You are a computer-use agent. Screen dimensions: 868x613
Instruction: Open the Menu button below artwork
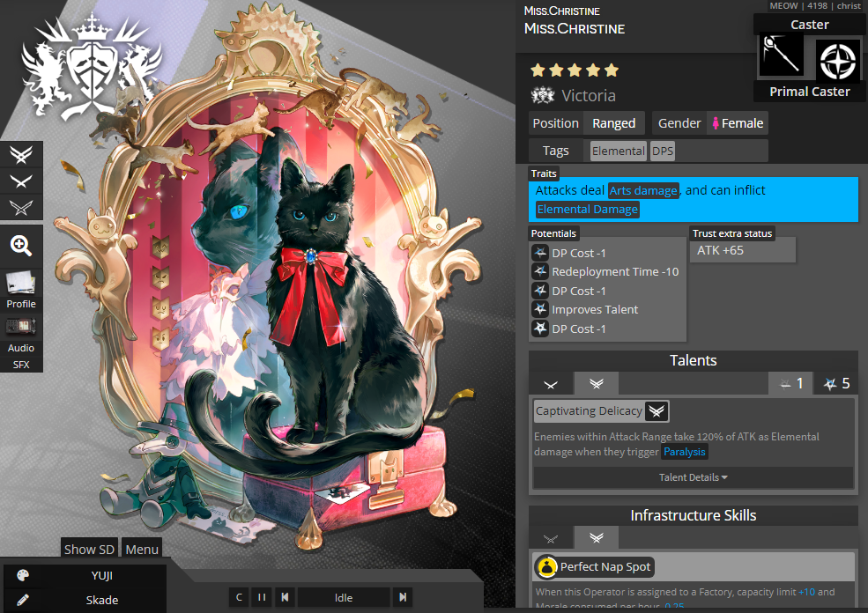point(142,549)
